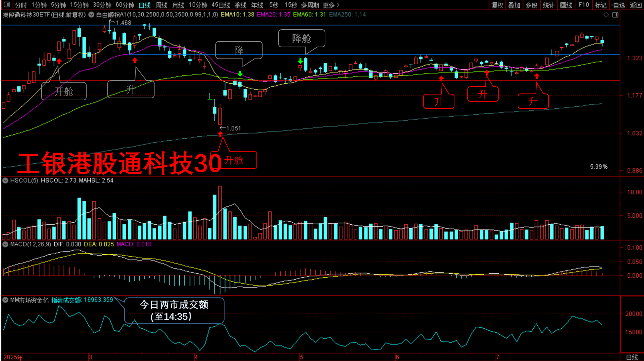Click the 1.323 price axis label
The image size is (644, 361).
(634, 58)
